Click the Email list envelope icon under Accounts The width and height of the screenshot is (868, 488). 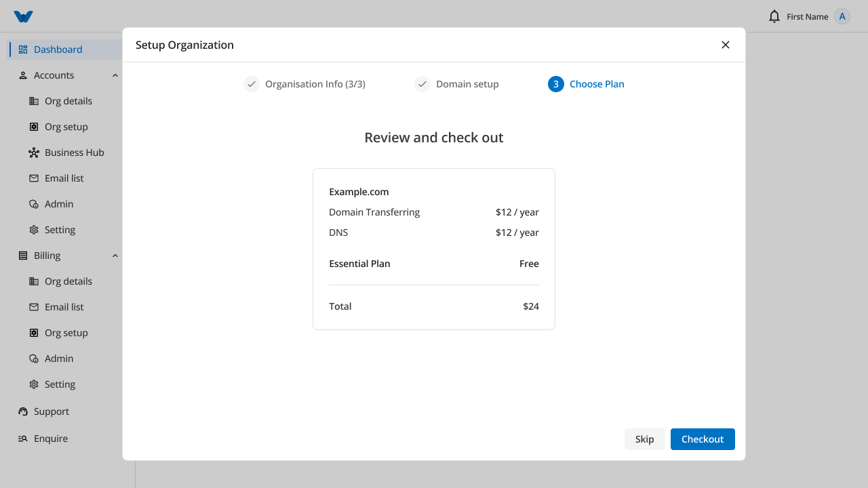coord(34,178)
